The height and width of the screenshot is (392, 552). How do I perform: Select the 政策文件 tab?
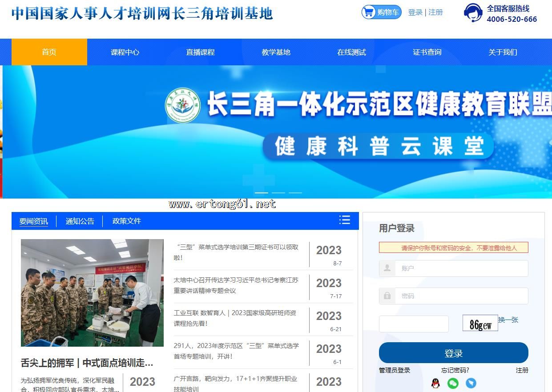126,221
